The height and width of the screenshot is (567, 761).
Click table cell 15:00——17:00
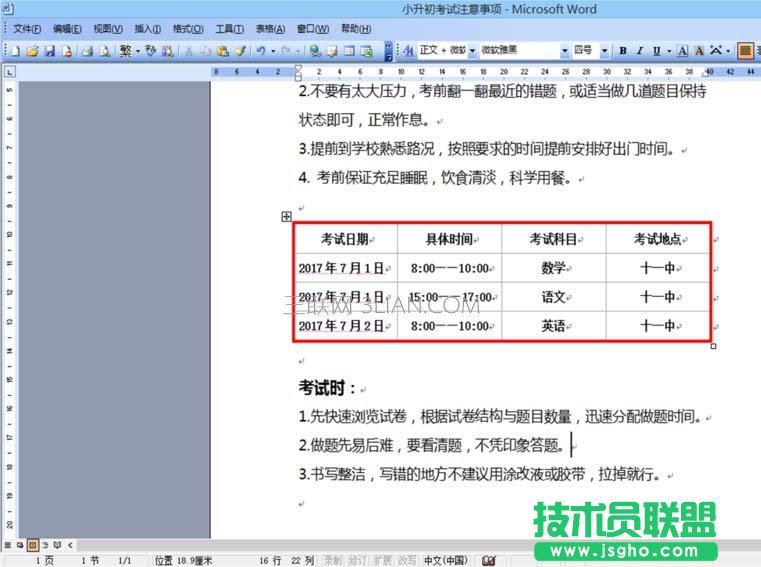click(x=451, y=297)
